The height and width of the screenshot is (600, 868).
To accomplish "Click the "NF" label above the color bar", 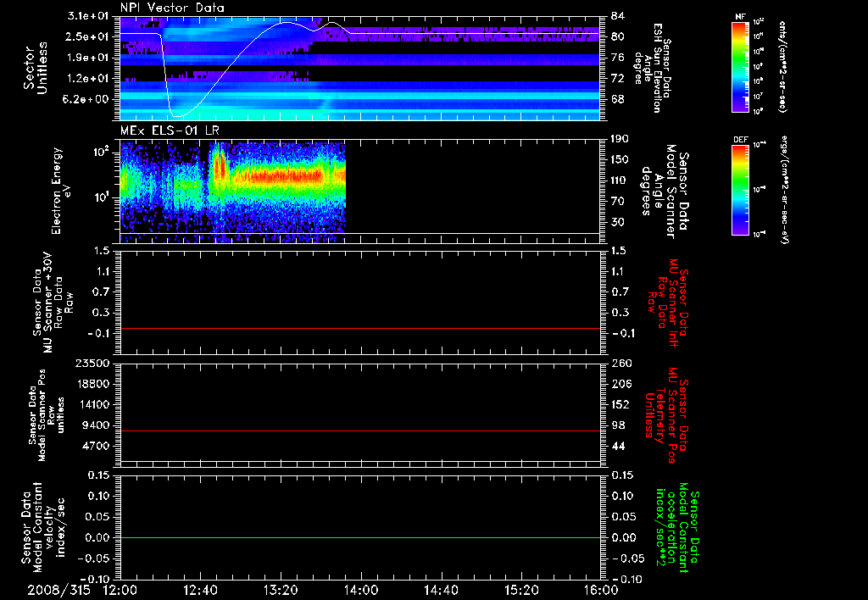I will click(x=740, y=17).
